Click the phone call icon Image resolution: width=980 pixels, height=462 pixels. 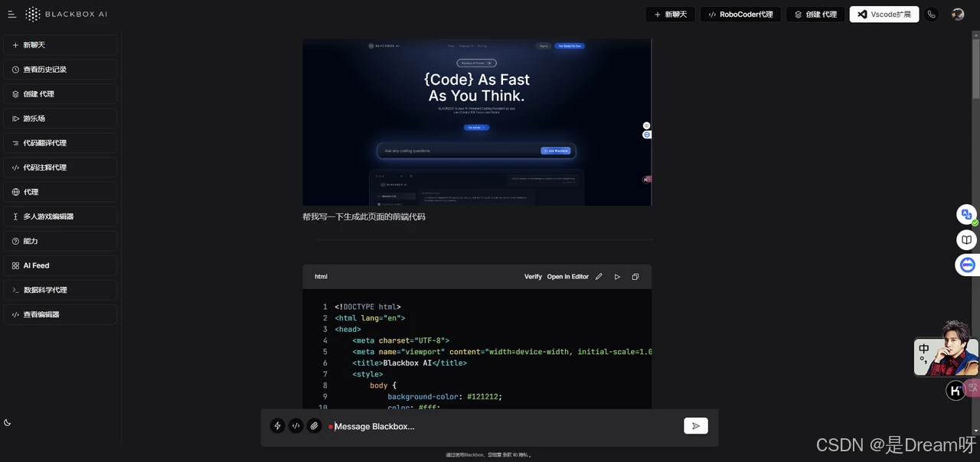tap(932, 15)
